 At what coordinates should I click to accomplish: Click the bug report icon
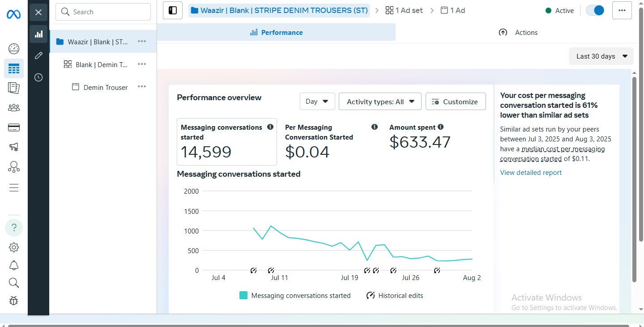pos(14,300)
